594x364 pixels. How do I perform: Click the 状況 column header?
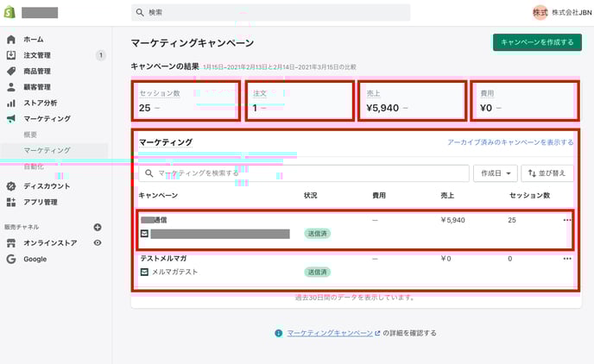pos(311,196)
